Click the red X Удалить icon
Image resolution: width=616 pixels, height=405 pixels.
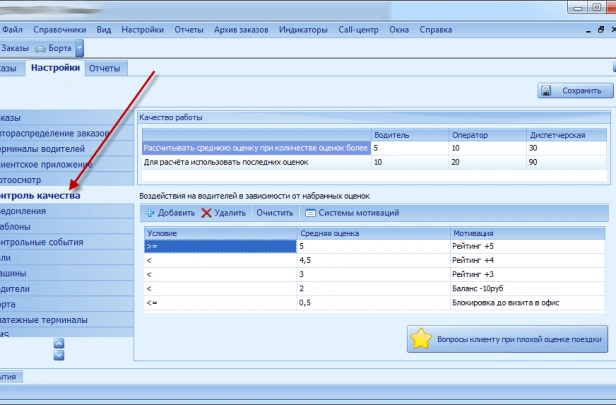pyautogui.click(x=206, y=213)
